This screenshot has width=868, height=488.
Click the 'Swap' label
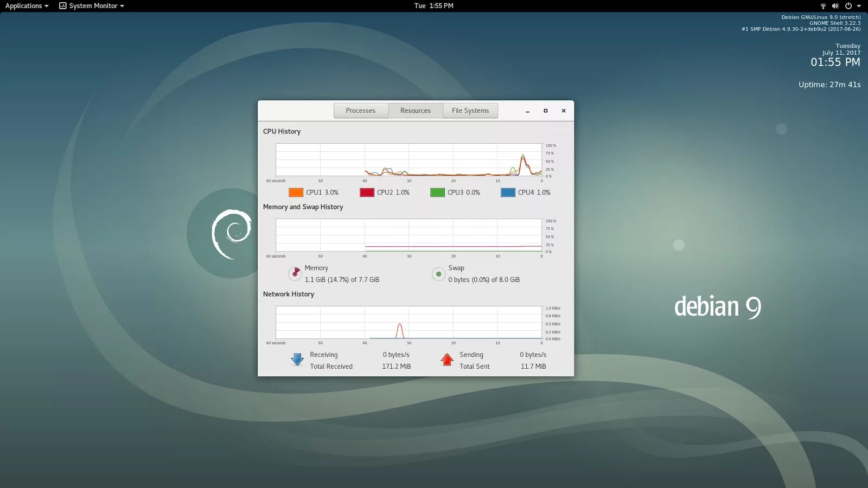pyautogui.click(x=456, y=268)
